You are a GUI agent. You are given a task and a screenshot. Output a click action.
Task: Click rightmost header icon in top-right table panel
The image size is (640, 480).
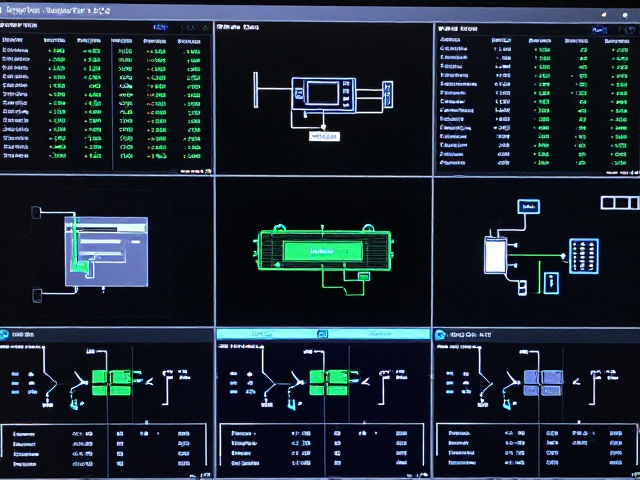(x=631, y=30)
